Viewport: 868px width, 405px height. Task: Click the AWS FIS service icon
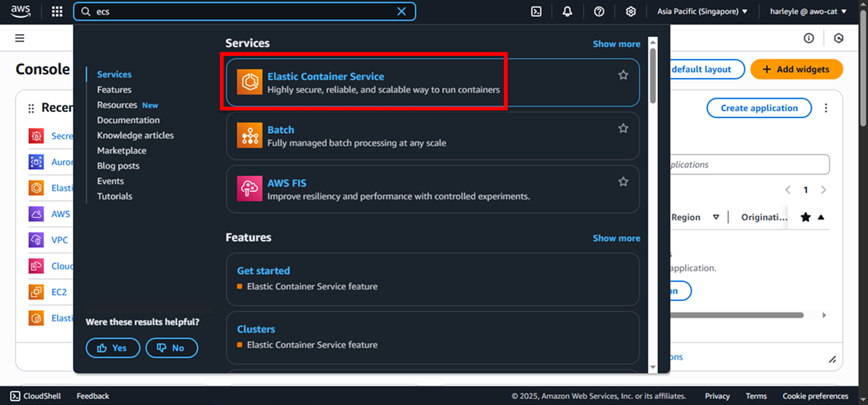click(x=249, y=189)
